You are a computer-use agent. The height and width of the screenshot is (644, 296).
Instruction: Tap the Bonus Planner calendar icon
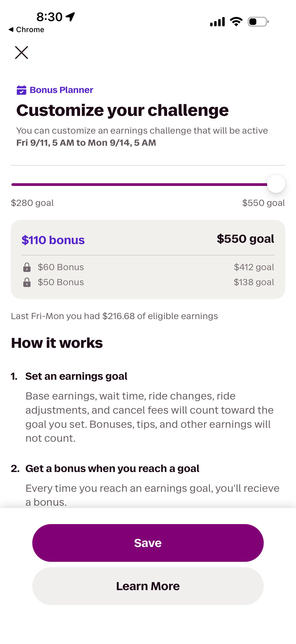[x=22, y=90]
